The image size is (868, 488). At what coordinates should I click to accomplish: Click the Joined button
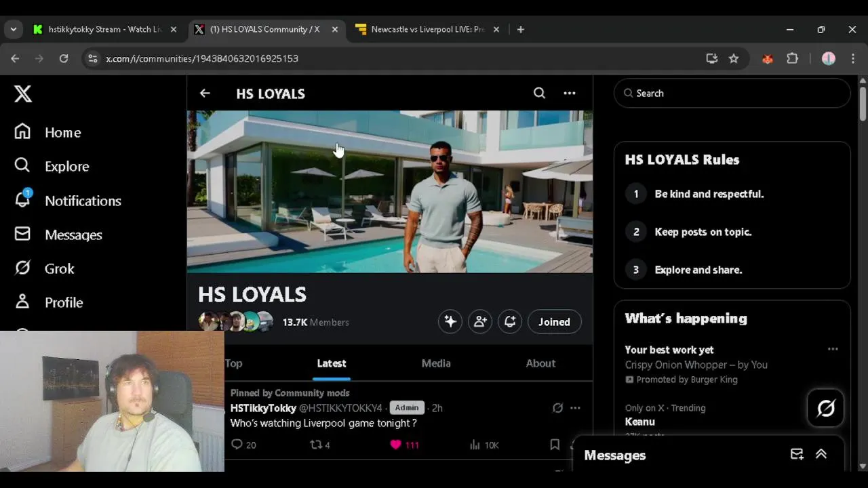[554, 322]
